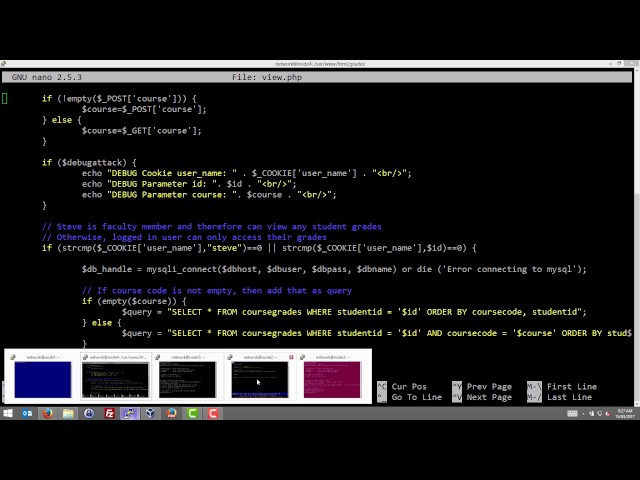
Task: Open Outlook from the taskbar
Action: point(27,413)
